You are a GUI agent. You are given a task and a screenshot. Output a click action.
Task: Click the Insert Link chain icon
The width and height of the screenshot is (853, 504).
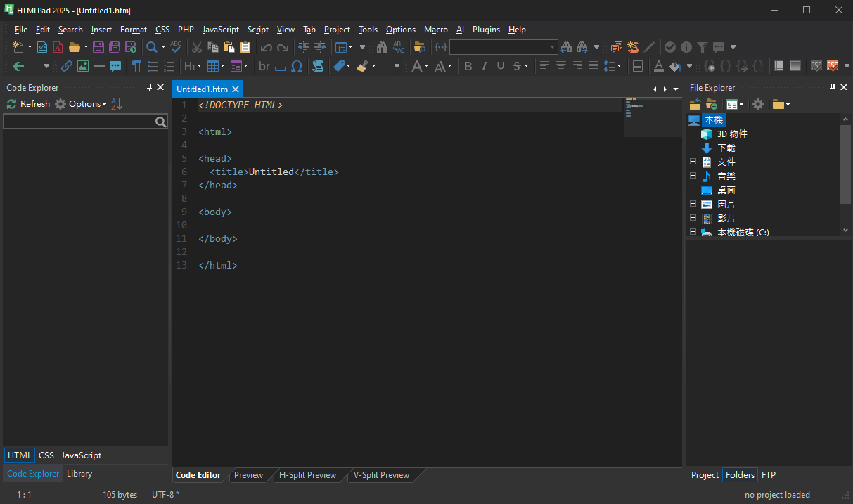(x=67, y=66)
